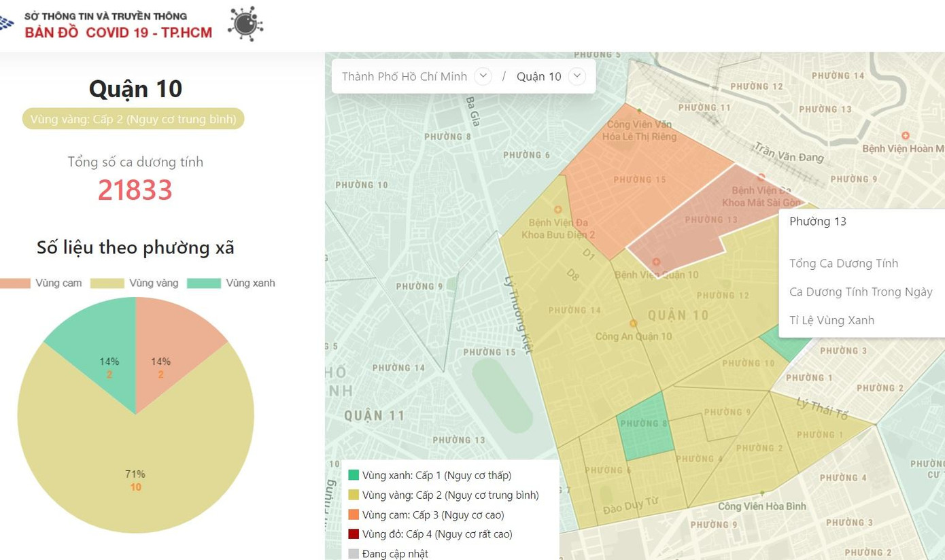Expand the Quận 10 district dropdown
The width and height of the screenshot is (945, 560).
pyautogui.click(x=577, y=76)
